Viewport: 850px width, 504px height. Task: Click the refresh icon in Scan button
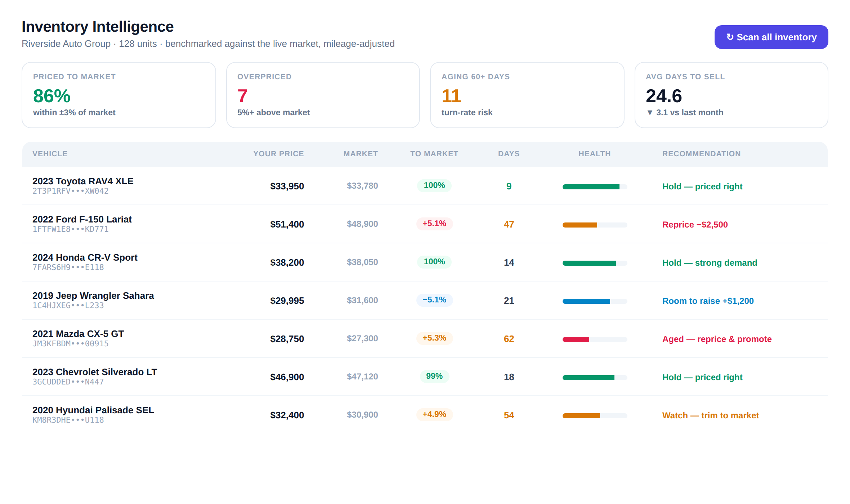(730, 37)
